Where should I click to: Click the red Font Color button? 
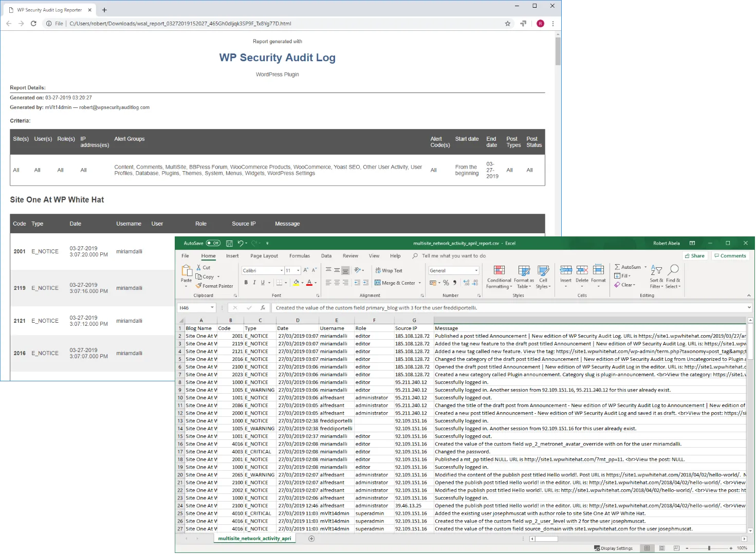309,283
